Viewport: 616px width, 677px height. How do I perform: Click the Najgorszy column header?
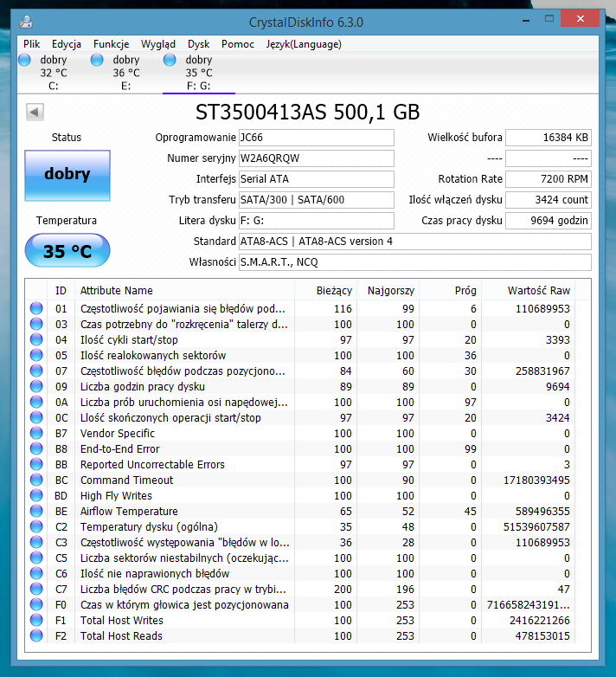click(388, 290)
